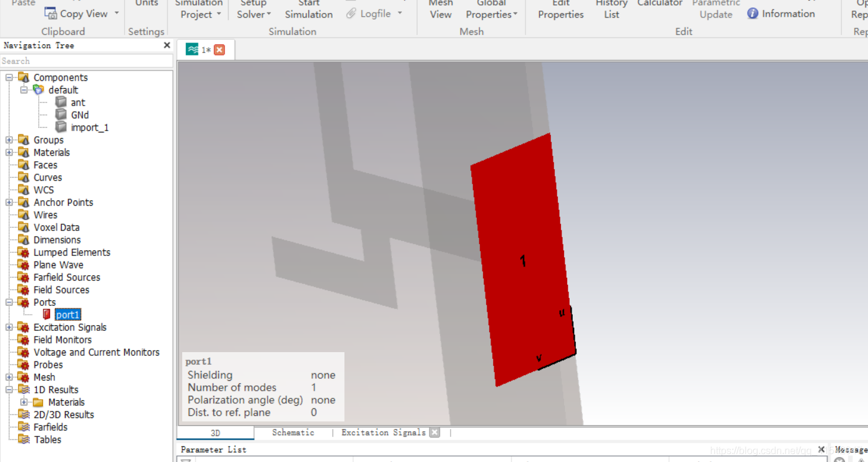This screenshot has width=868, height=462.
Task: Switch to Excitation Signals tab
Action: pos(383,432)
